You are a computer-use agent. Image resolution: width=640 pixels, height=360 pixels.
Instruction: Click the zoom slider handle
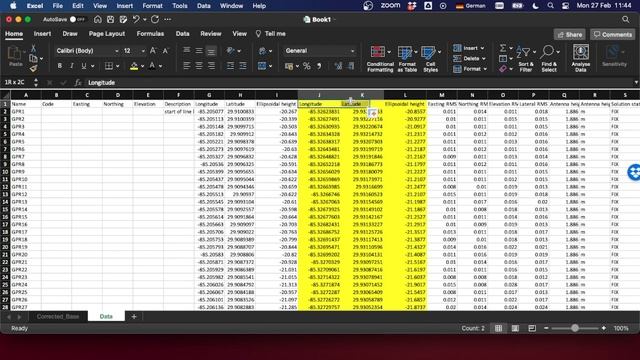coord(575,328)
